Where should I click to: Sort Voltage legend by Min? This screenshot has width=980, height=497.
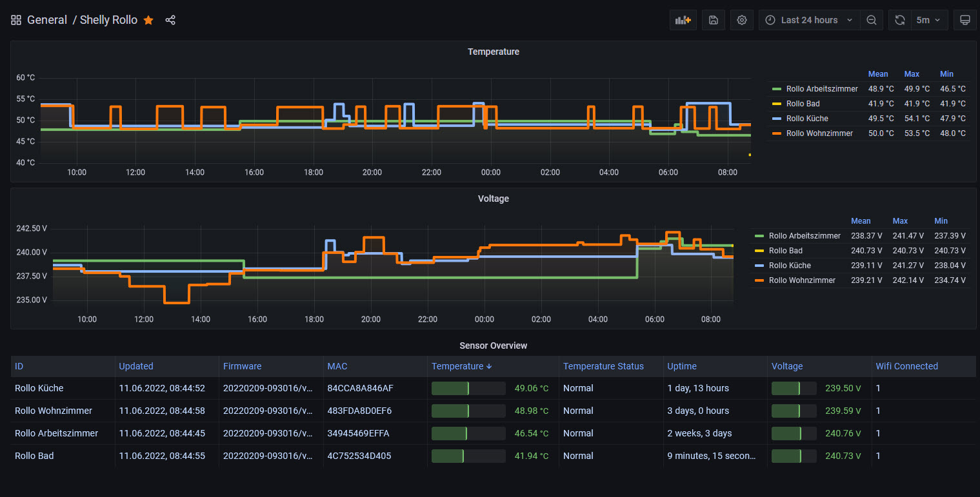click(x=941, y=221)
